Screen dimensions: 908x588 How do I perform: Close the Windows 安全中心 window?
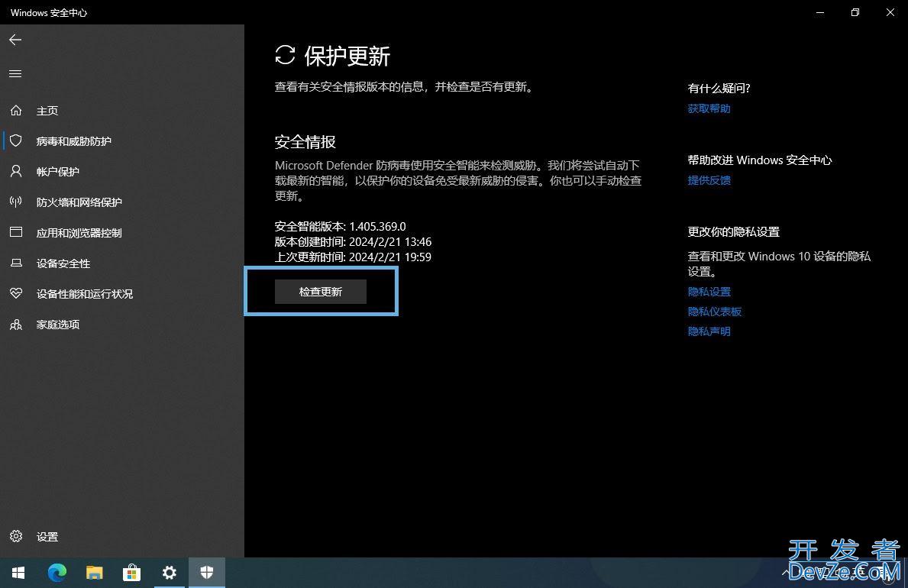[890, 12]
